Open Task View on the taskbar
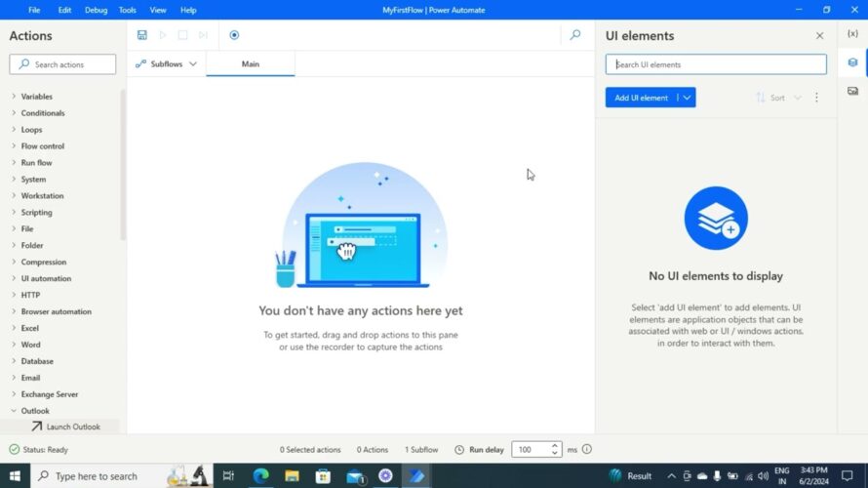The height and width of the screenshot is (488, 868). tap(228, 476)
